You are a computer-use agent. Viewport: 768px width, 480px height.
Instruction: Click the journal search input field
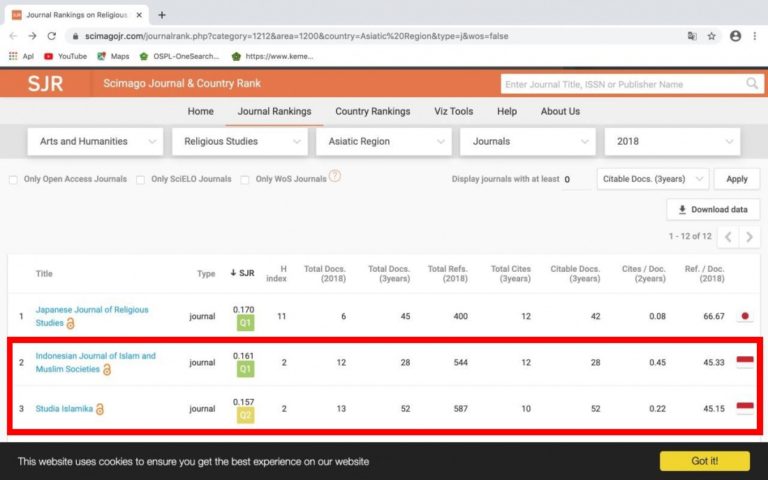(x=623, y=84)
